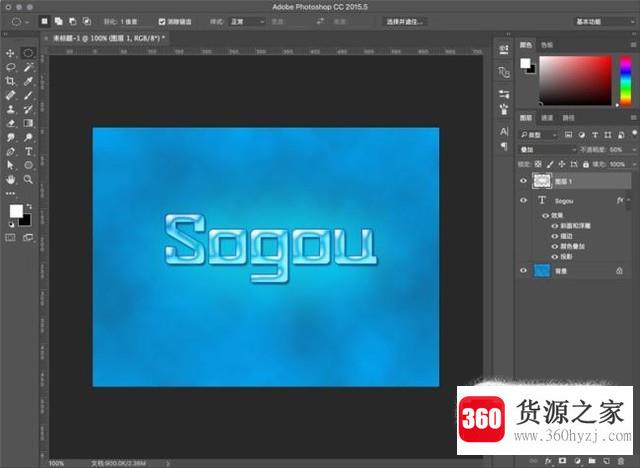This screenshot has height=468, width=640.
Task: Select the History Brush tool
Action: [28, 109]
